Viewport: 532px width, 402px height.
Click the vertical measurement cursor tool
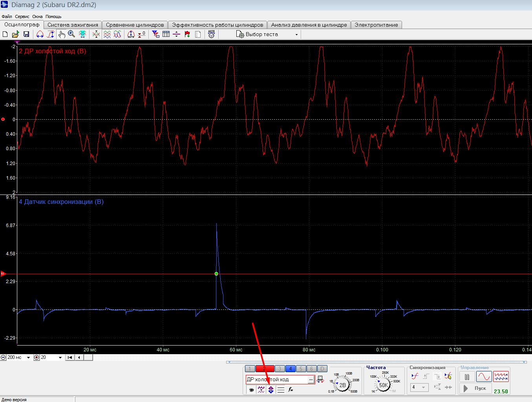[51, 35]
